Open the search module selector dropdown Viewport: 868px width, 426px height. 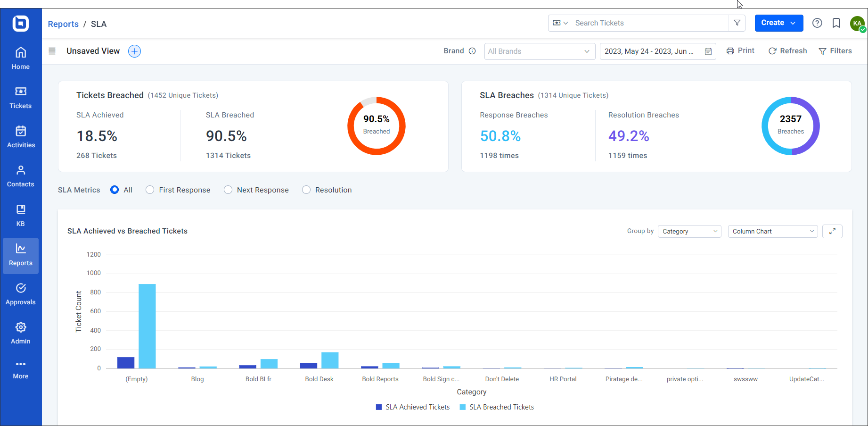(x=560, y=23)
